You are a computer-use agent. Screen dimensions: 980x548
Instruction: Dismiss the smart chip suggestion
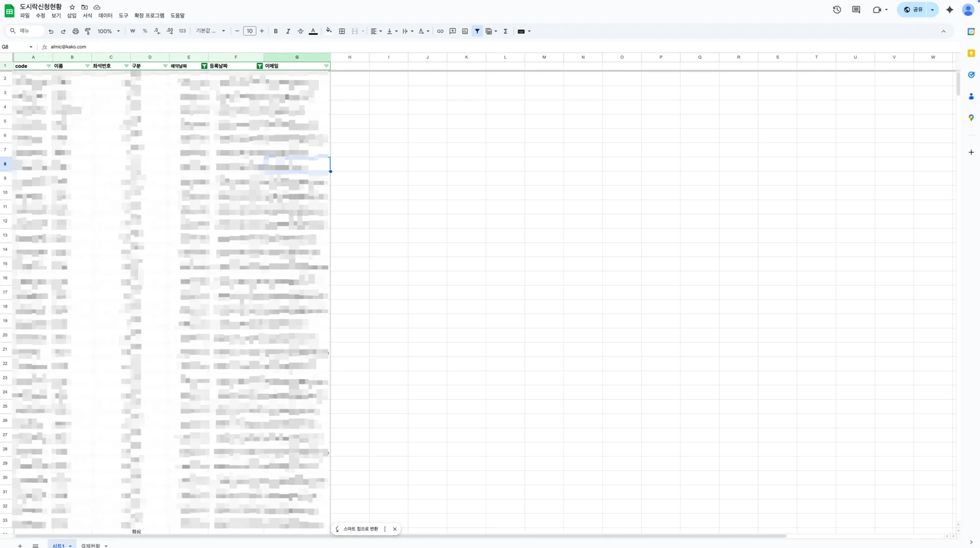pyautogui.click(x=395, y=529)
